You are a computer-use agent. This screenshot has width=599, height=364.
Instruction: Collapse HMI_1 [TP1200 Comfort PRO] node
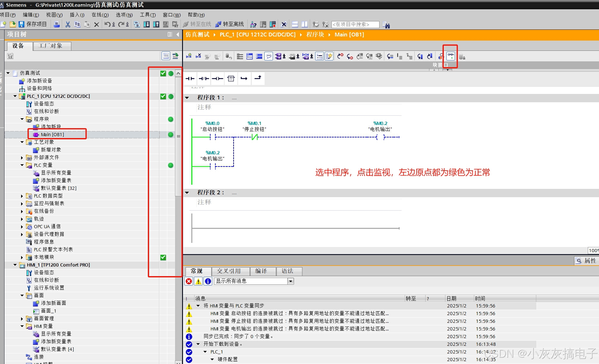coord(15,265)
